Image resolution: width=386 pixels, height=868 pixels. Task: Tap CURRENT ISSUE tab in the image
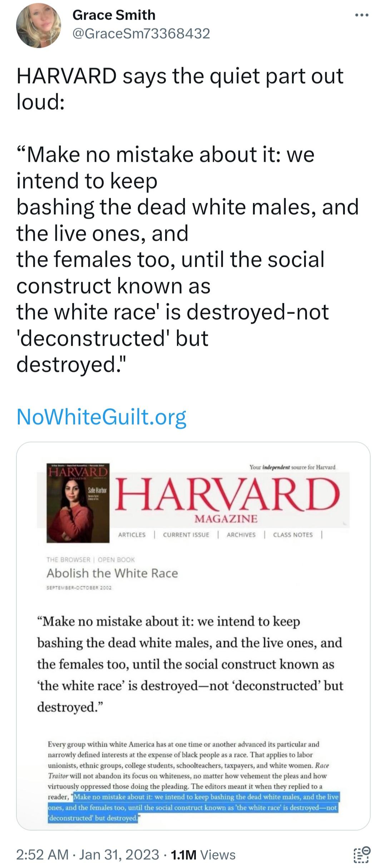tap(186, 535)
